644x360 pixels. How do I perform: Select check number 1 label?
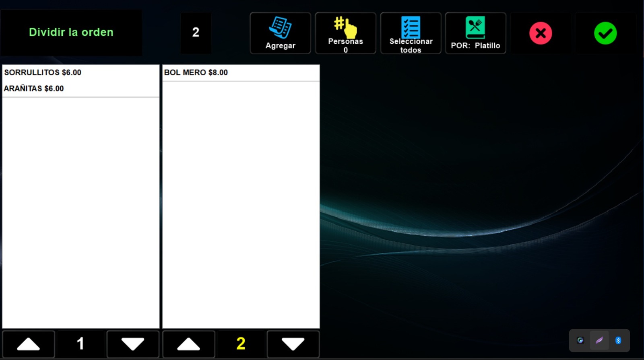coord(80,344)
